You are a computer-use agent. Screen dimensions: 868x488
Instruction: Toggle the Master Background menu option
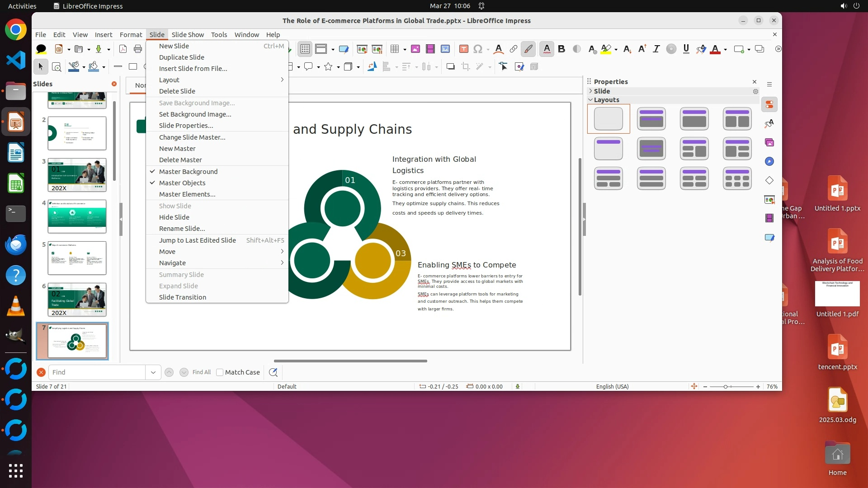188,172
